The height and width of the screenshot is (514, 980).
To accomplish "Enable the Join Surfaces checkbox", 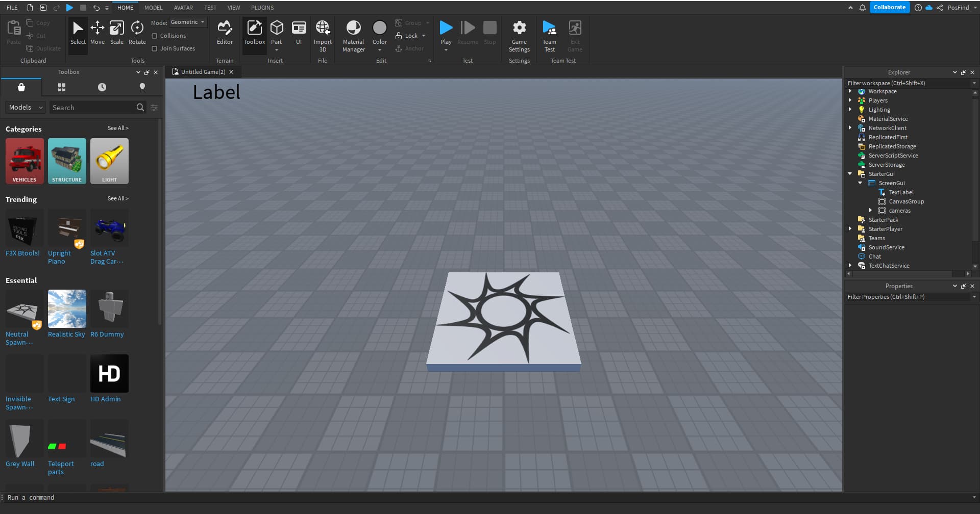I will [x=155, y=48].
